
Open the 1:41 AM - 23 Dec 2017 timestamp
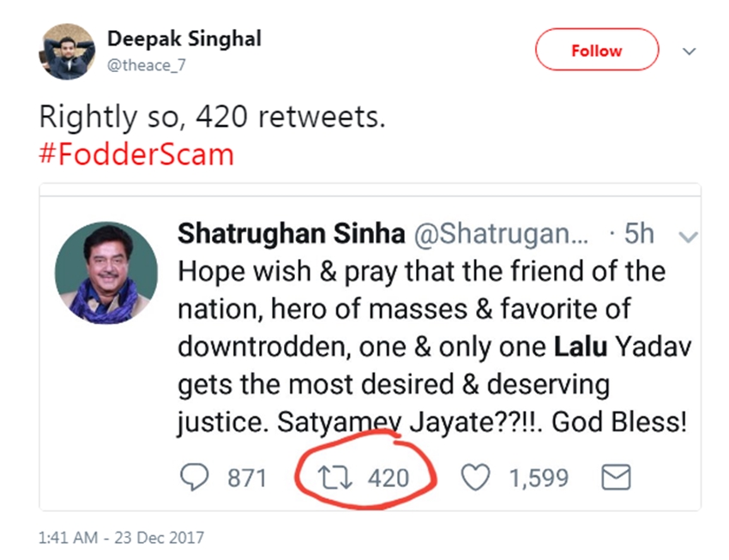coord(122,538)
